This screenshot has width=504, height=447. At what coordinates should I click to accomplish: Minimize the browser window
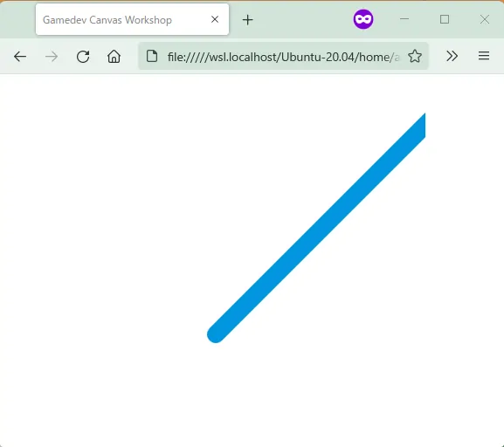[404, 19]
